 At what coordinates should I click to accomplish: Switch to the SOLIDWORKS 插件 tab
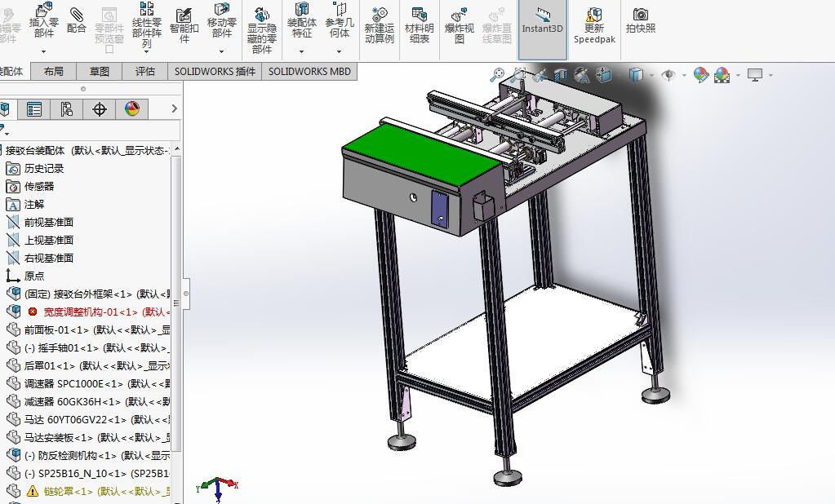[x=215, y=71]
